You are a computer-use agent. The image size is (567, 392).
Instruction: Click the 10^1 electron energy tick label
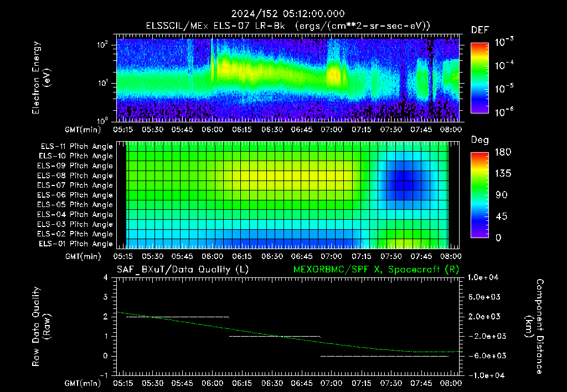102,83
